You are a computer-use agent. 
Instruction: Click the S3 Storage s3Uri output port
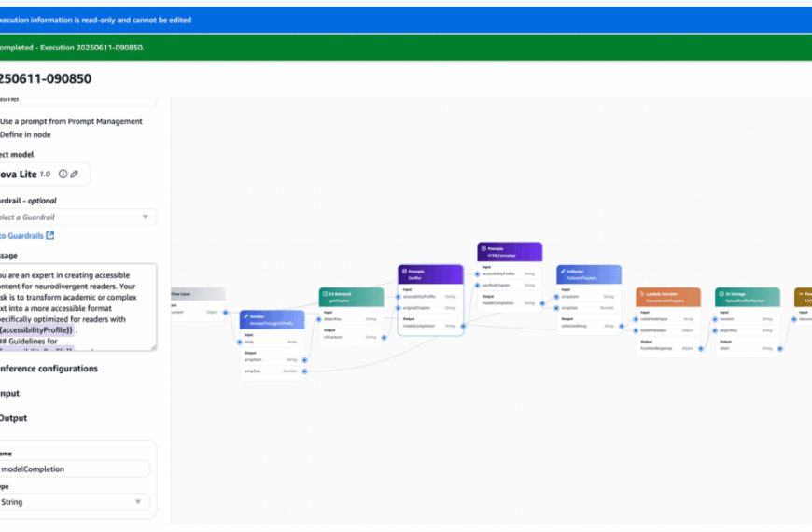point(780,349)
